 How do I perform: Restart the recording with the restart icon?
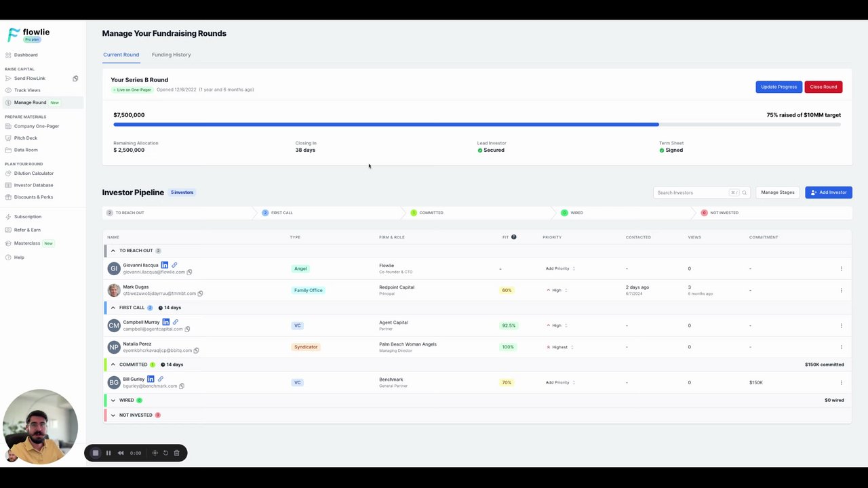(x=165, y=453)
